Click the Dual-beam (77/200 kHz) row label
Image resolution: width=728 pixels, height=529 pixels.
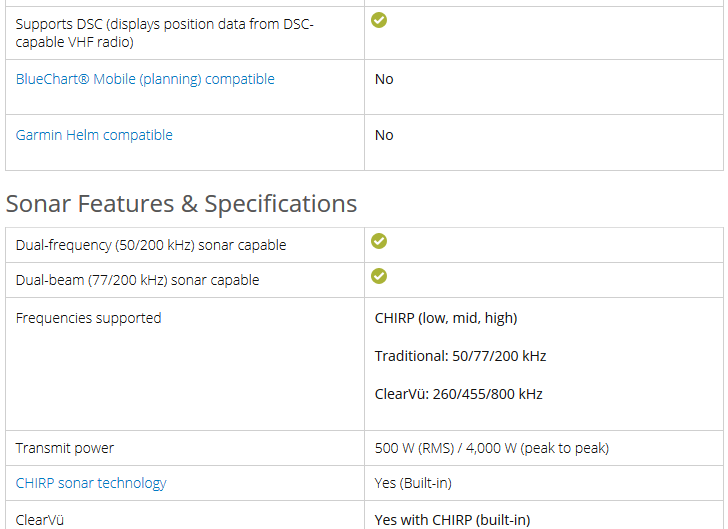click(137, 280)
